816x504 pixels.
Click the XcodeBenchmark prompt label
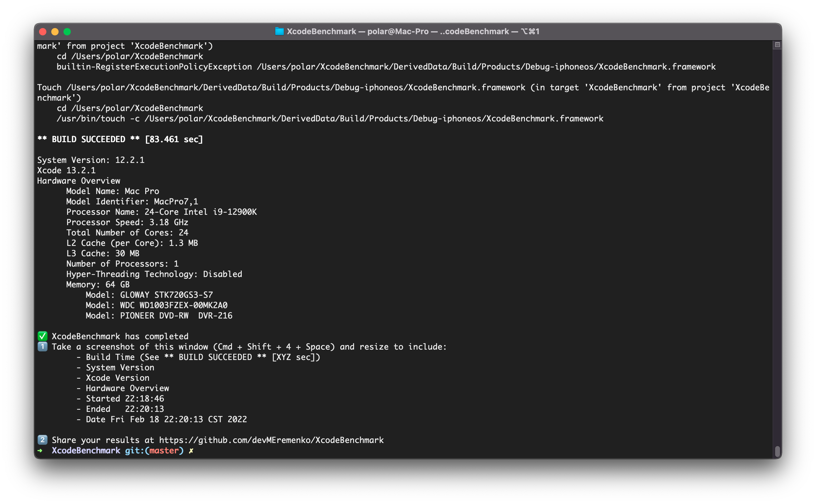pyautogui.click(x=86, y=451)
